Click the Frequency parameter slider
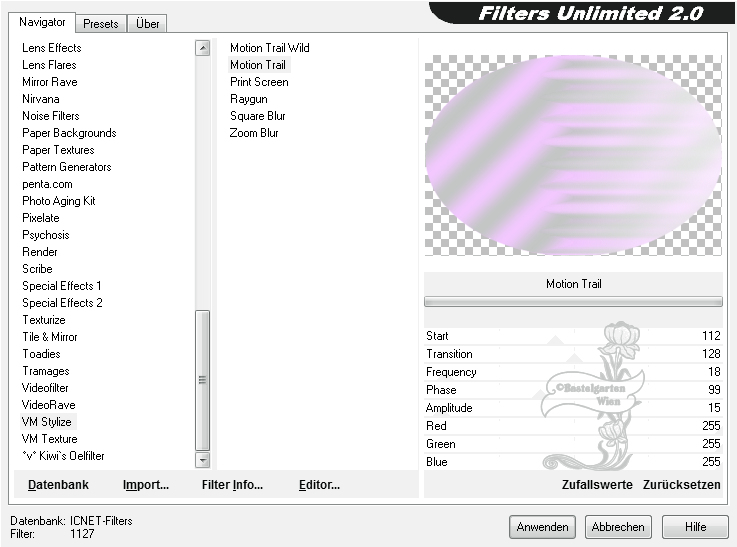 [x=573, y=372]
